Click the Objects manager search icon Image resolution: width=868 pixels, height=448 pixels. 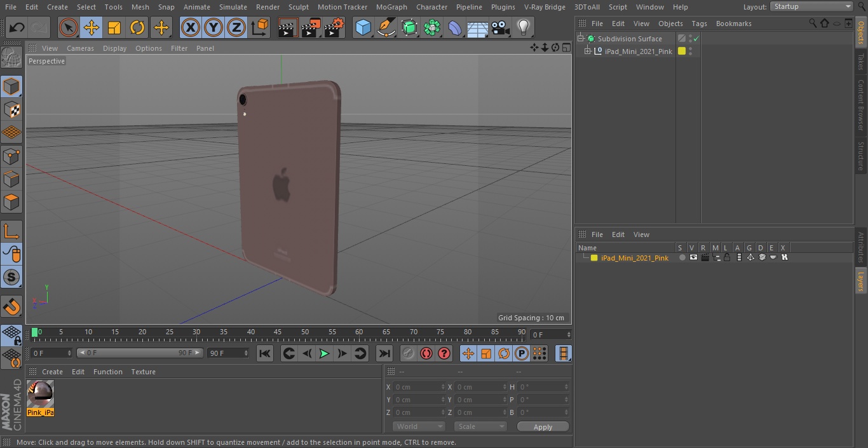point(813,24)
